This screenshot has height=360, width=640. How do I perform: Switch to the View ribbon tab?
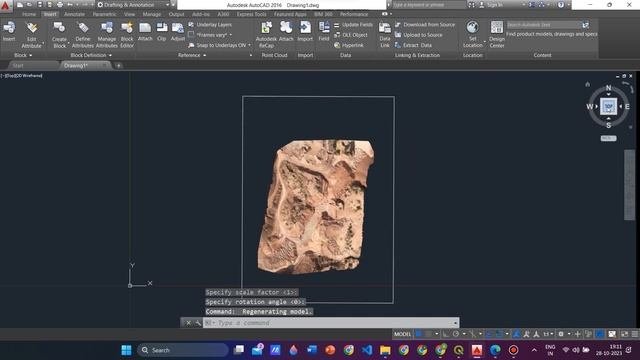coord(129,14)
